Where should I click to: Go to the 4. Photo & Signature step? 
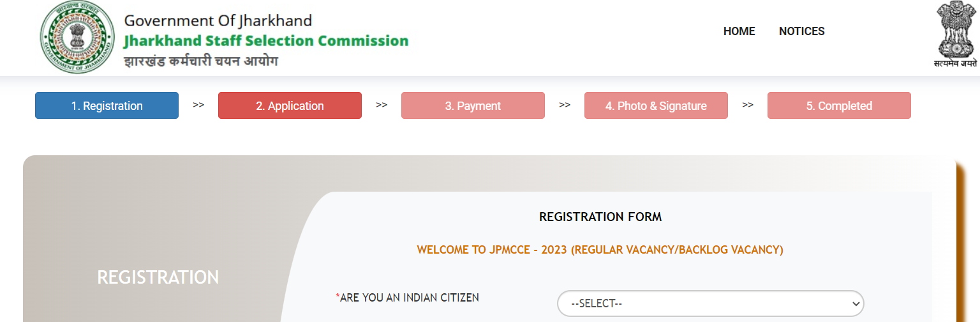click(656, 106)
